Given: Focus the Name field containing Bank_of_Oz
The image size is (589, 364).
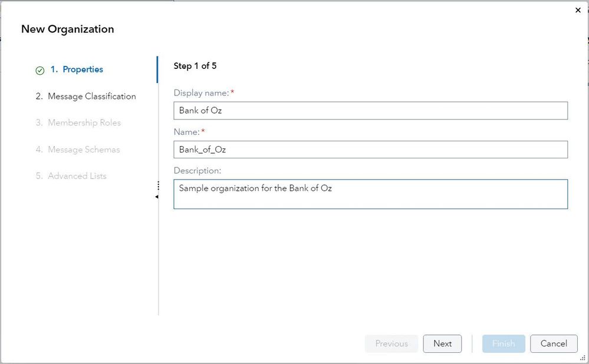Looking at the screenshot, I should point(370,150).
